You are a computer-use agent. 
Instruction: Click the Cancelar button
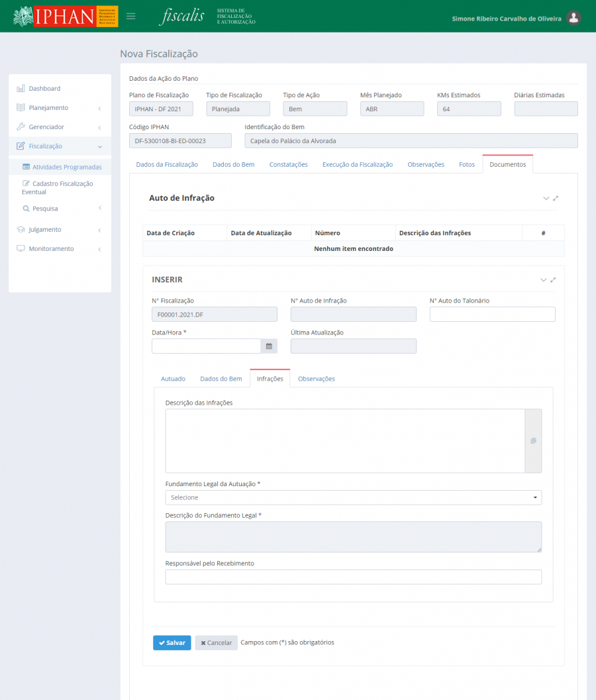pyautogui.click(x=216, y=643)
